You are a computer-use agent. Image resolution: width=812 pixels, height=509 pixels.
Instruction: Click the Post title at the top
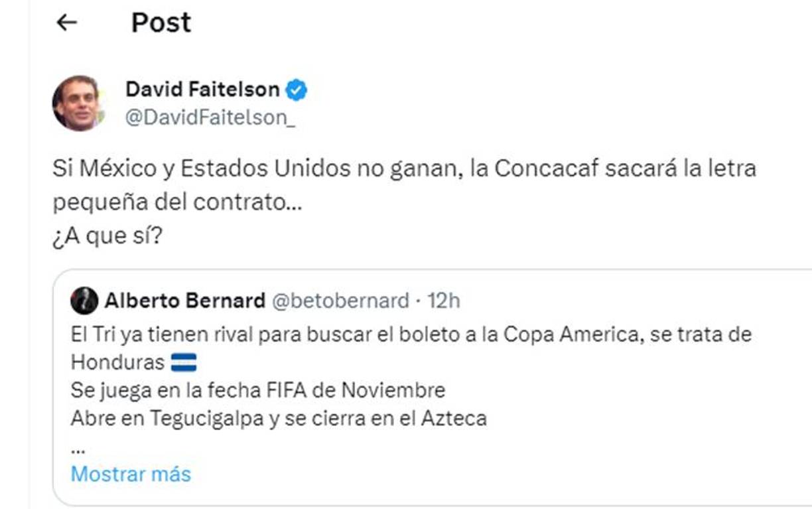(161, 22)
